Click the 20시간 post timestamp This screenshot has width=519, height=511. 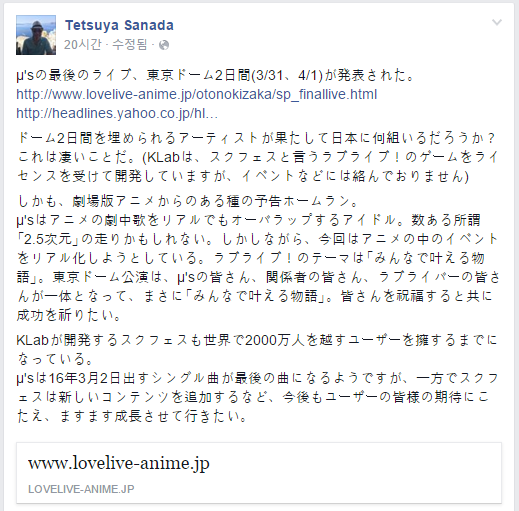coord(82,45)
